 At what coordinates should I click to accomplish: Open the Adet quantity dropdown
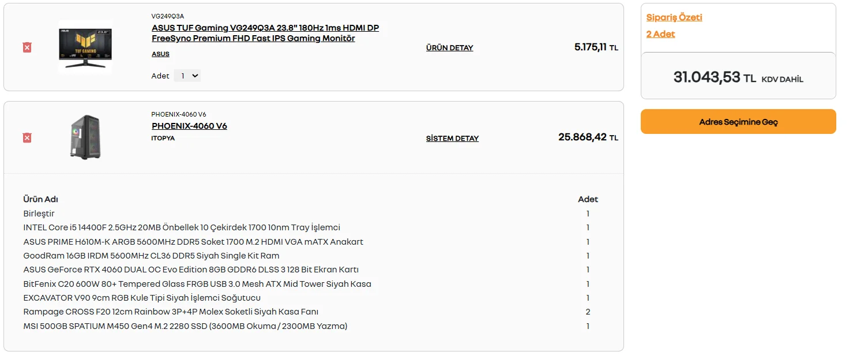click(187, 76)
